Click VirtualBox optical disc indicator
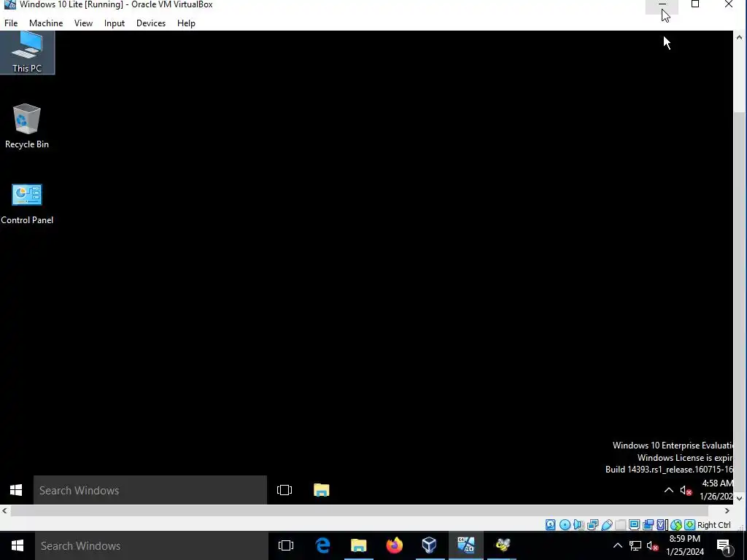This screenshot has width=747, height=560. tap(565, 525)
